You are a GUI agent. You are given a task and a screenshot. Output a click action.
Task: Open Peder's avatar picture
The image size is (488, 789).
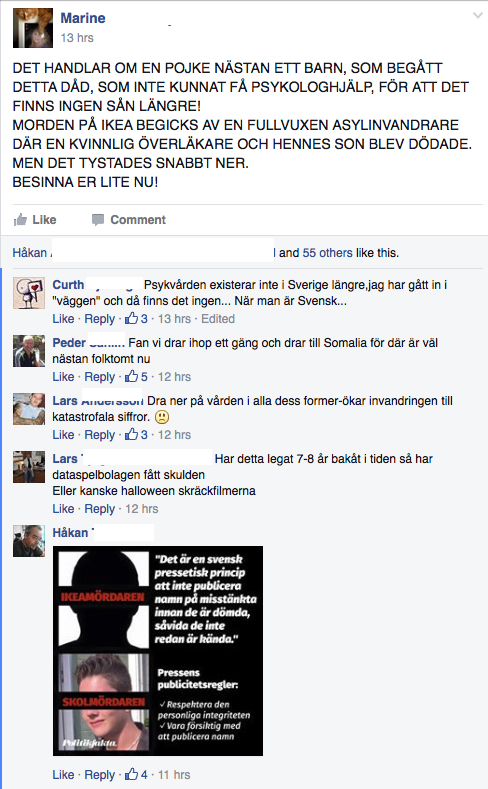point(29,351)
